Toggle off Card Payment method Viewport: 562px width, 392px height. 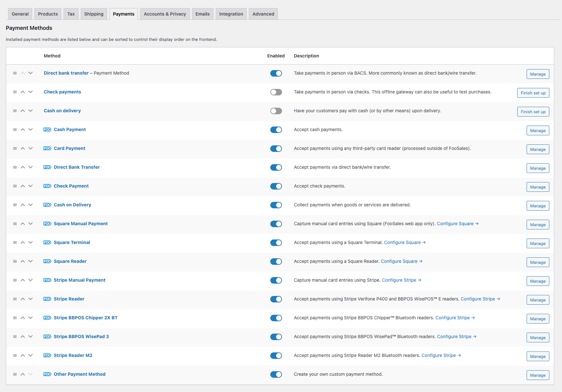coord(276,149)
